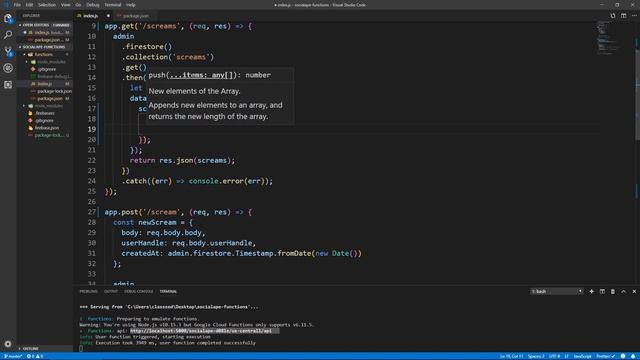Select the Terminal panel tab

click(x=168, y=291)
